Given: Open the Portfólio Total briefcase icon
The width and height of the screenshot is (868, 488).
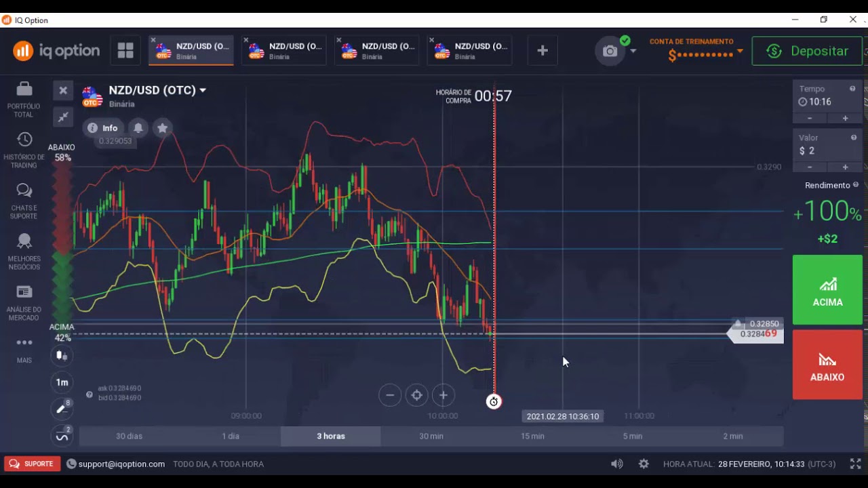Looking at the screenshot, I should [x=24, y=89].
